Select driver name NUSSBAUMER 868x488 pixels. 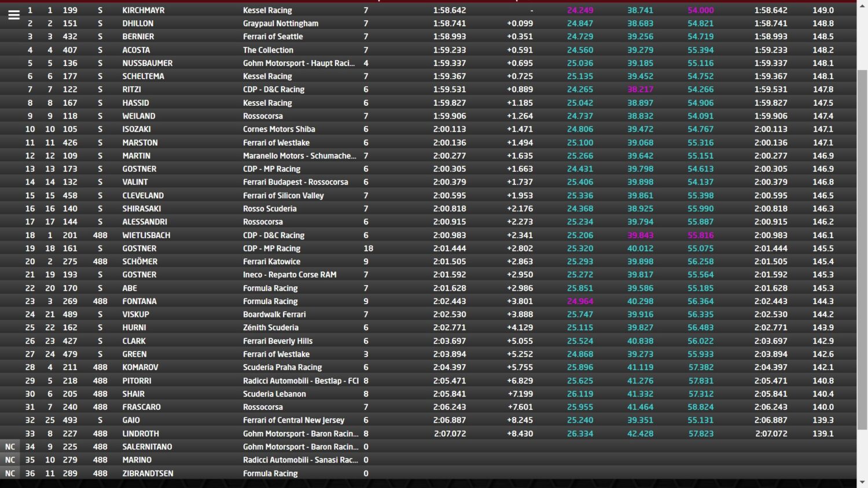click(x=148, y=63)
